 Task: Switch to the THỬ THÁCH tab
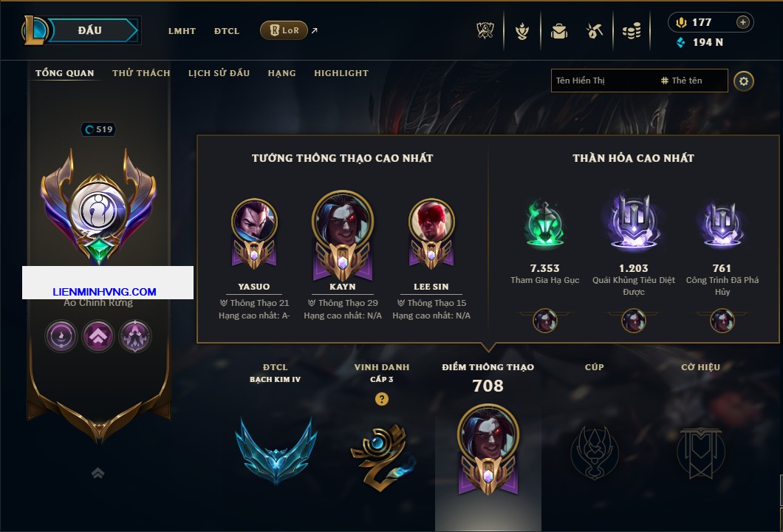[141, 73]
